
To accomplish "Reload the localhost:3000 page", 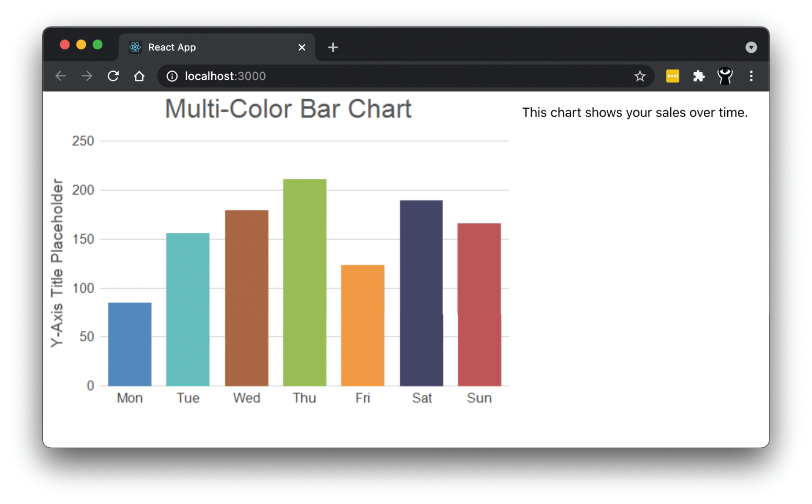I will tap(113, 76).
